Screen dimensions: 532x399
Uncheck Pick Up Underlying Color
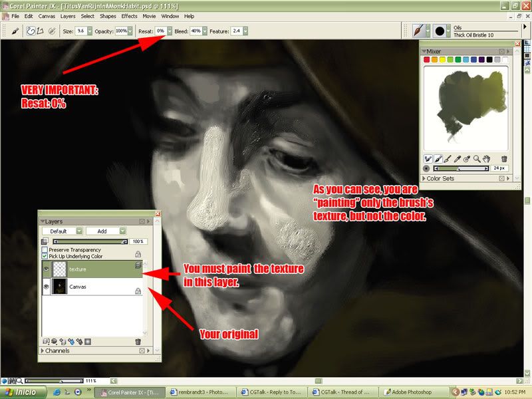[45, 256]
